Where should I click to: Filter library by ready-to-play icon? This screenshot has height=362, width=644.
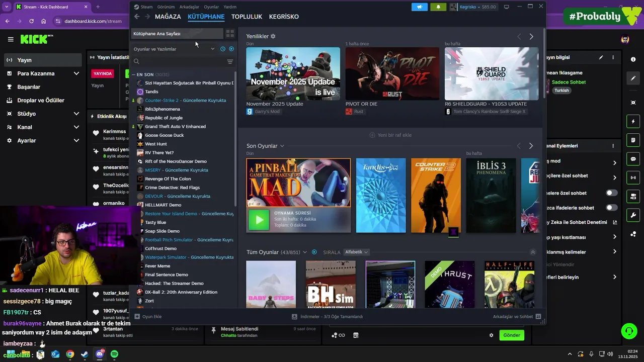(x=231, y=49)
